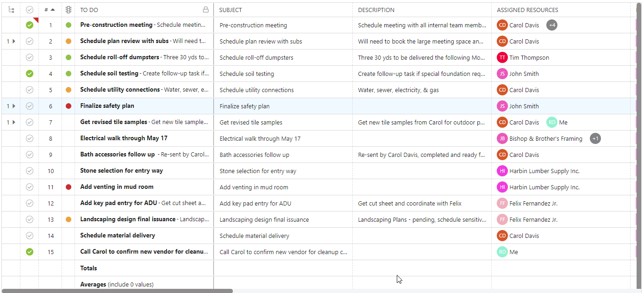The height and width of the screenshot is (293, 644).
Task: Click the hierarchy icon in top-left header
Action: [11, 10]
